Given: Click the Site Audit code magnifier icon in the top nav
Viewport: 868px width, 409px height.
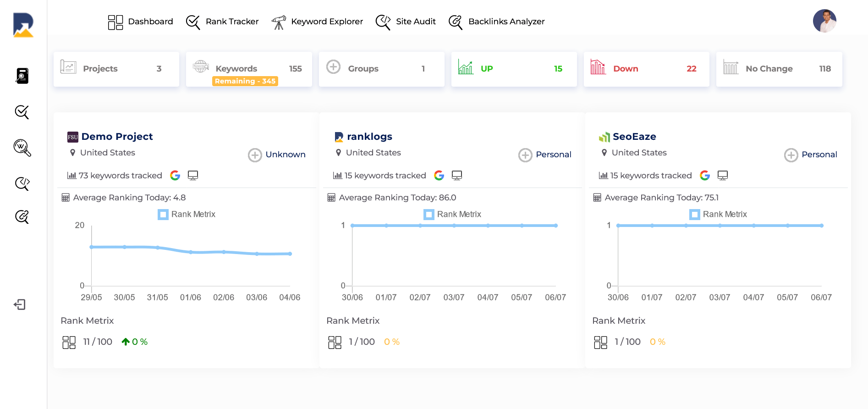Looking at the screenshot, I should pos(383,22).
